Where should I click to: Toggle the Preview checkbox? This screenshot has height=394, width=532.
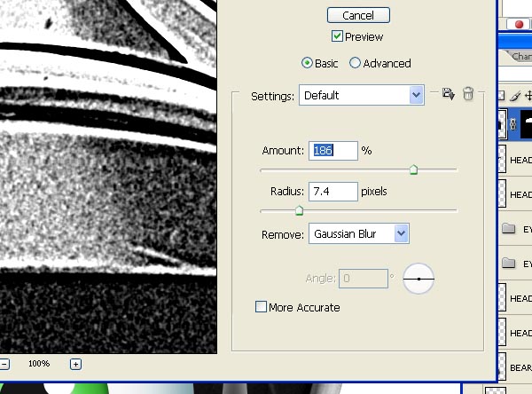pyautogui.click(x=337, y=36)
